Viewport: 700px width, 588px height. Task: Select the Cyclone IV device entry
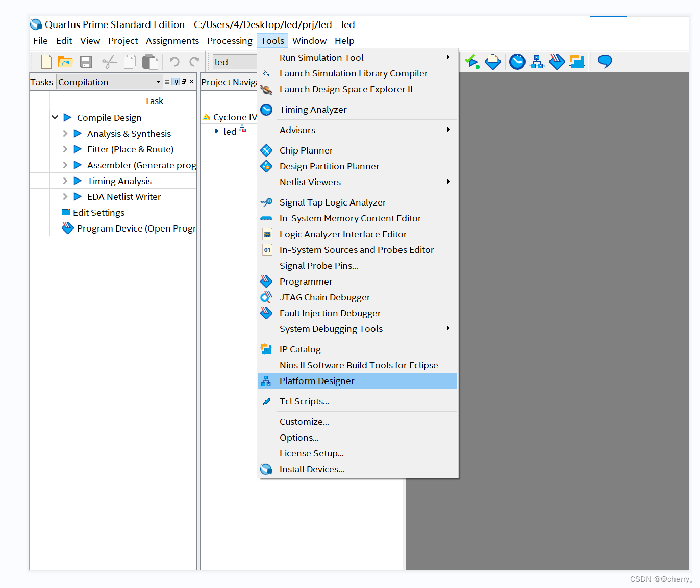click(235, 117)
